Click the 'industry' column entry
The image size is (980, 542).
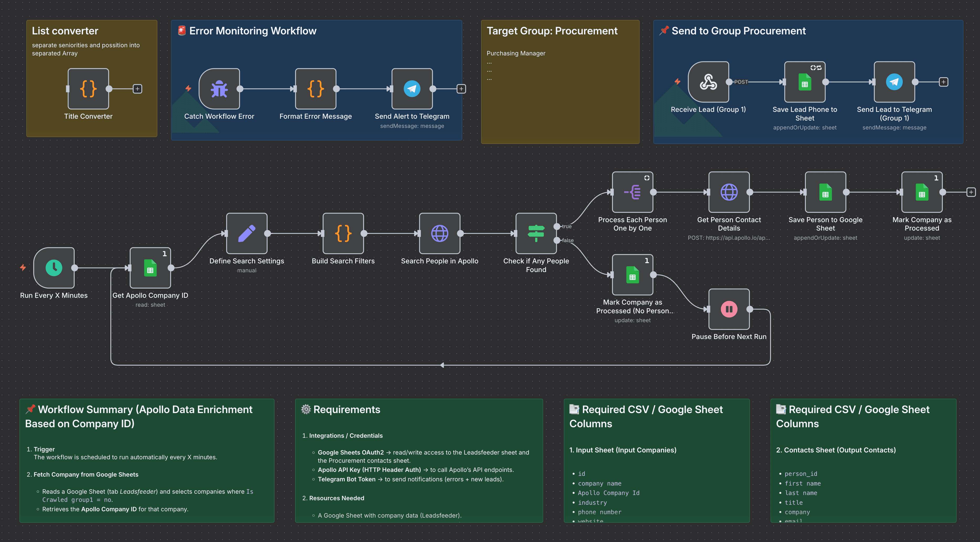click(592, 503)
